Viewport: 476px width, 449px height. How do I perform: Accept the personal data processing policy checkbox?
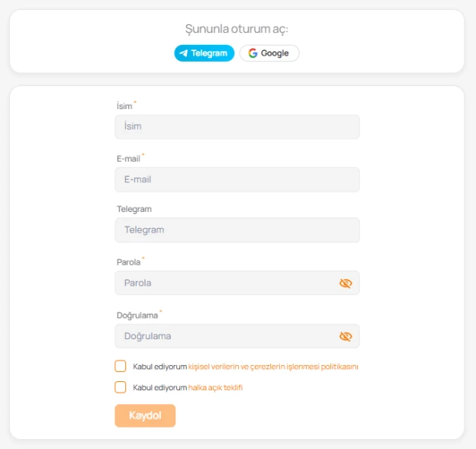click(121, 366)
